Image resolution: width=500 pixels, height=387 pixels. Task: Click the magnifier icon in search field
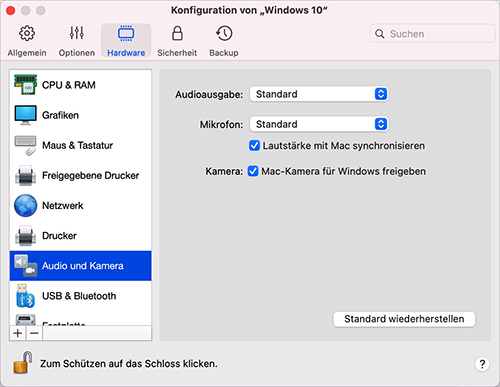[380, 34]
